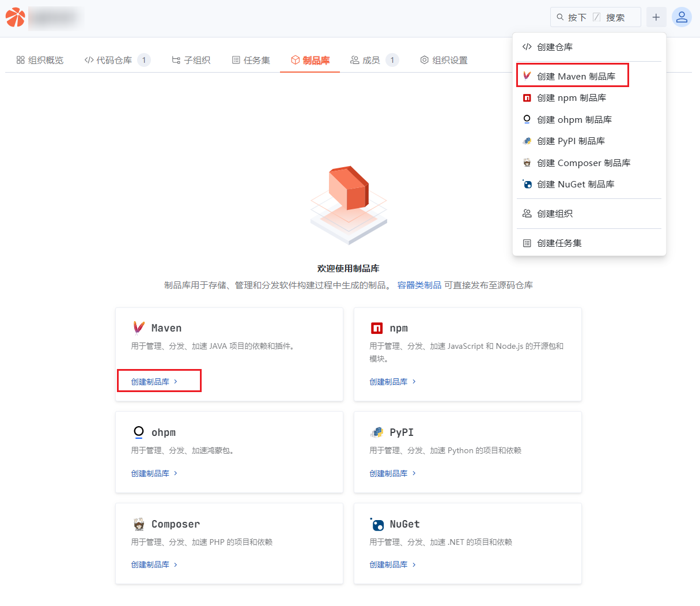Switch to the 代码仓库 tab
Viewport: 700px width, 606px height.
[118, 60]
